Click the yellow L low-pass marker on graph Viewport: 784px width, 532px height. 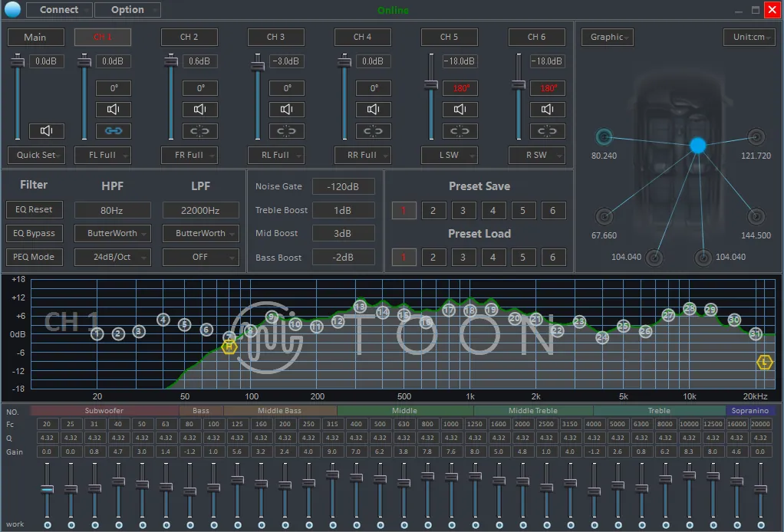[764, 362]
